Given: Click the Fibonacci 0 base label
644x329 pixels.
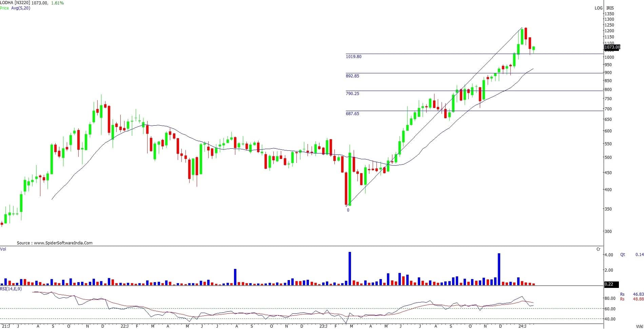Looking at the screenshot, I should (348, 210).
